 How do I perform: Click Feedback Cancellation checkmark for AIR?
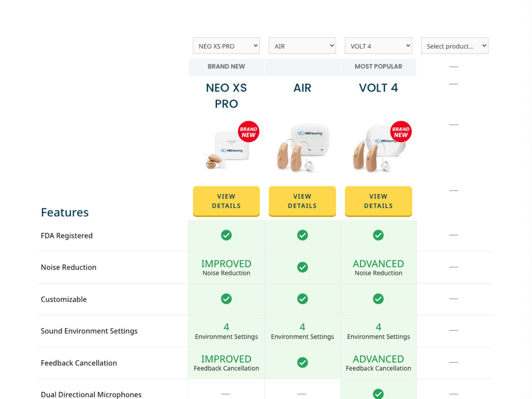click(303, 362)
